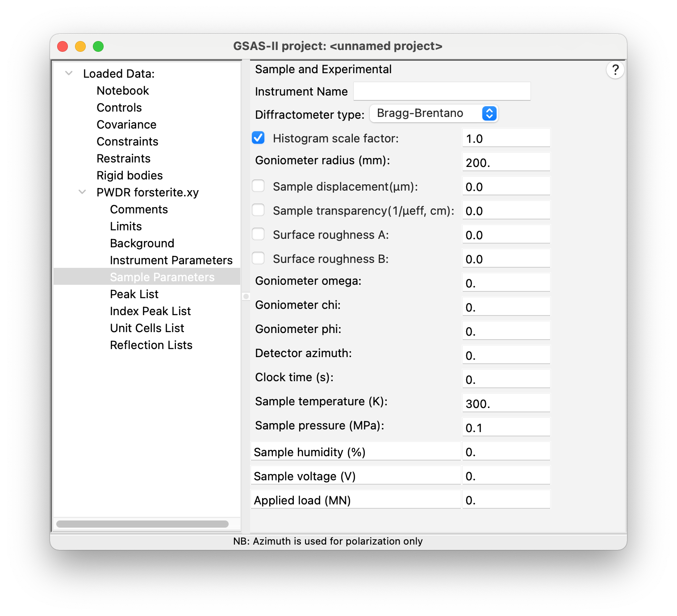The image size is (677, 616).
Task: Click the horizontal scrollbar in tree panel
Action: point(142,524)
